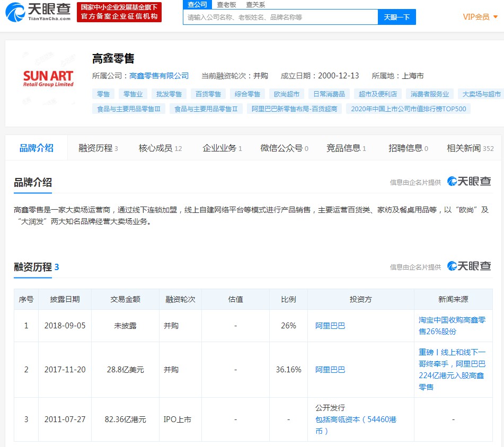Viewport: 504px width, 447px height.
Task: Click the 天眼查 logo beside 品牌介绍 heading
Action: click(469, 182)
